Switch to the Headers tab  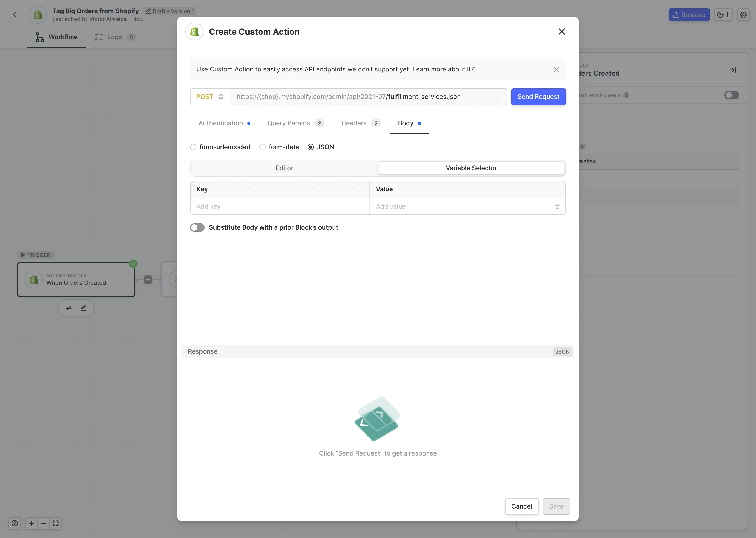tap(361, 123)
